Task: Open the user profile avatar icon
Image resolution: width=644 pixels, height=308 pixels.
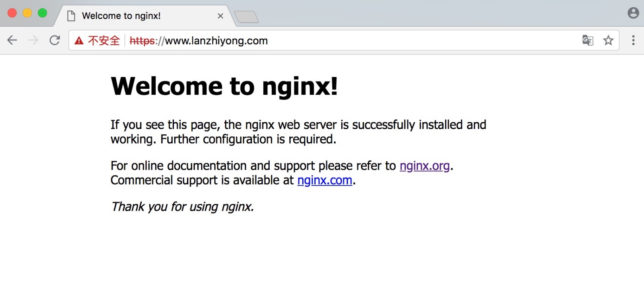Action: pos(633,13)
